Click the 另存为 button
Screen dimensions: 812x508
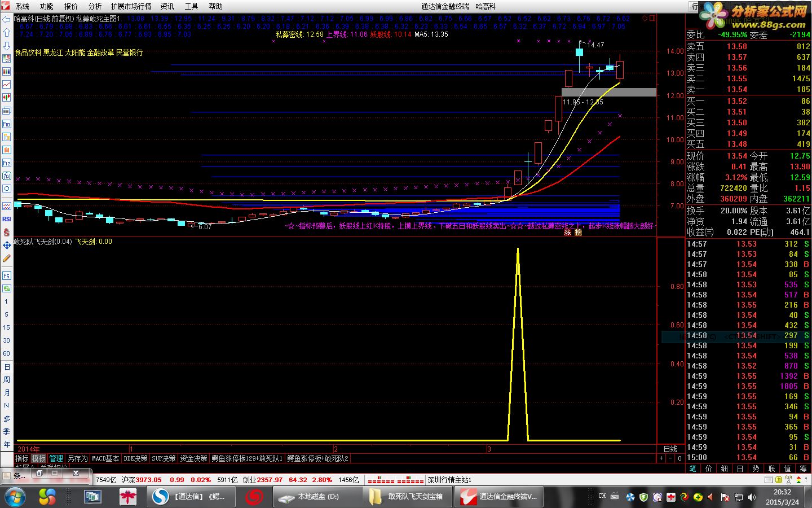77,458
